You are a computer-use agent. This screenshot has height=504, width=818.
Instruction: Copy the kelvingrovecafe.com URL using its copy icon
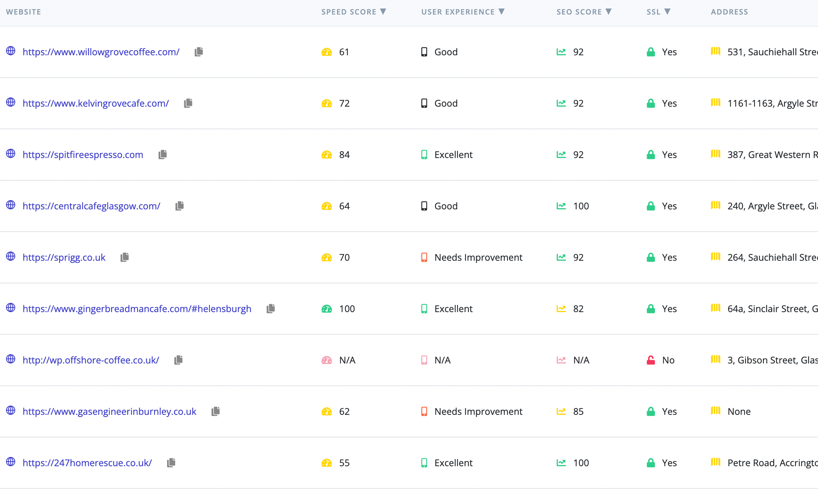[x=188, y=103]
